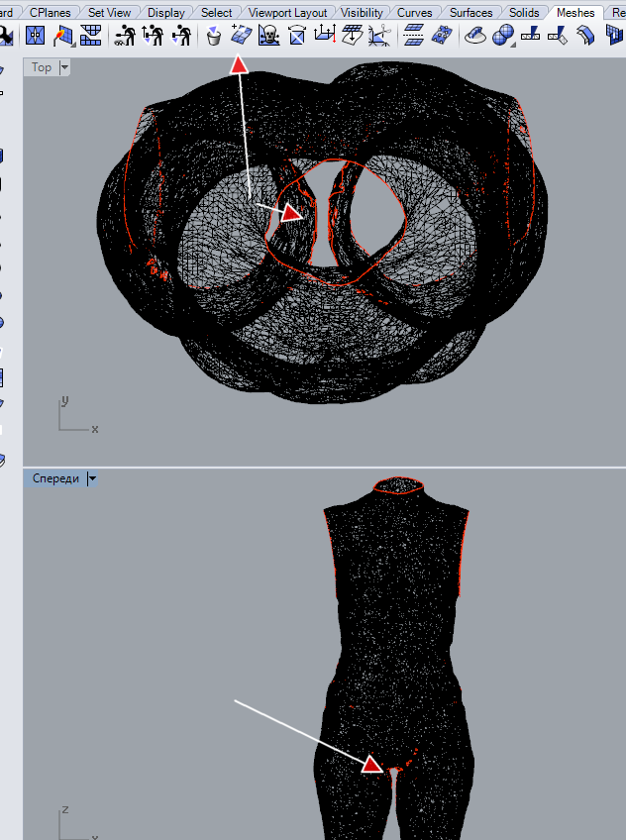
Task: Click the boxed X with rotation arrow icon
Action: [297, 36]
